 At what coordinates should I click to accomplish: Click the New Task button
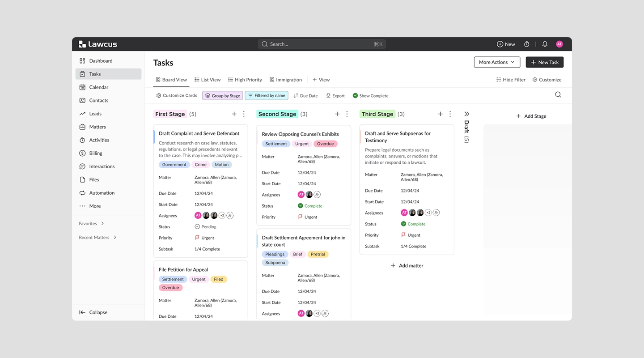pos(545,62)
